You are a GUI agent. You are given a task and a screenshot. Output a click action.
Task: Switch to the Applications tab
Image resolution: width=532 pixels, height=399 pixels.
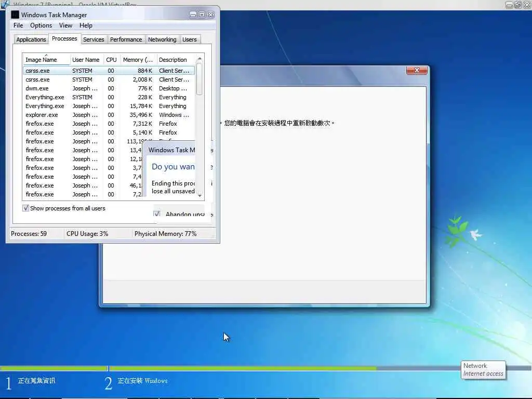[x=31, y=39]
